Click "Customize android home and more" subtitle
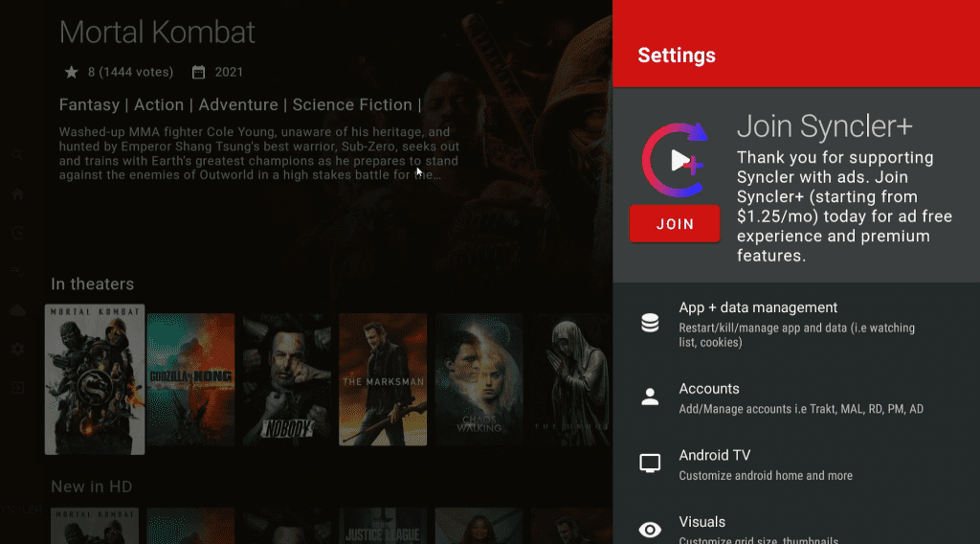980x544 pixels. click(x=766, y=476)
